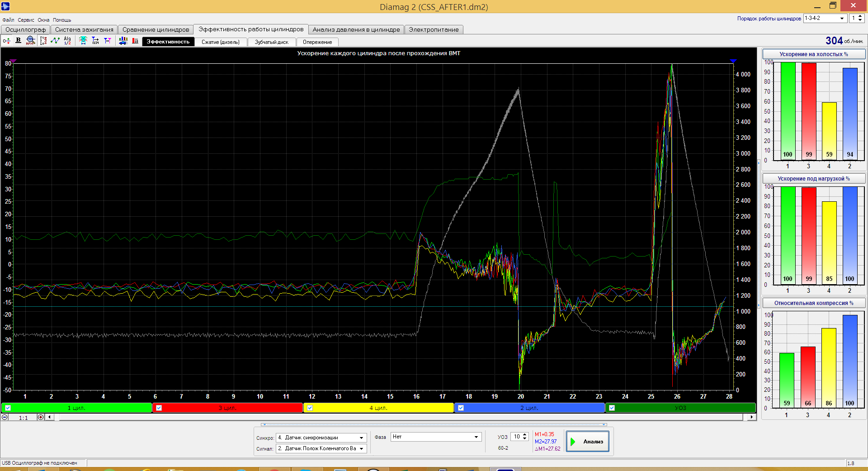Click the blue and magenta markers icon
868x471 pixels.
coord(108,41)
